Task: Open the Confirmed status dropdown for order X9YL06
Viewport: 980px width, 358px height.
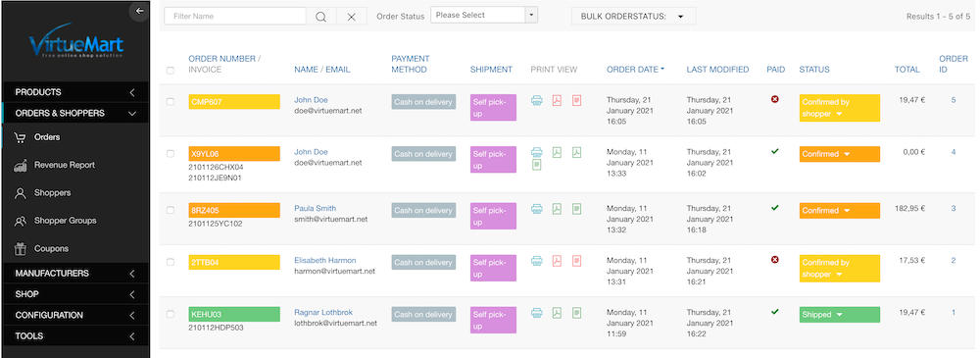Action: pyautogui.click(x=840, y=154)
